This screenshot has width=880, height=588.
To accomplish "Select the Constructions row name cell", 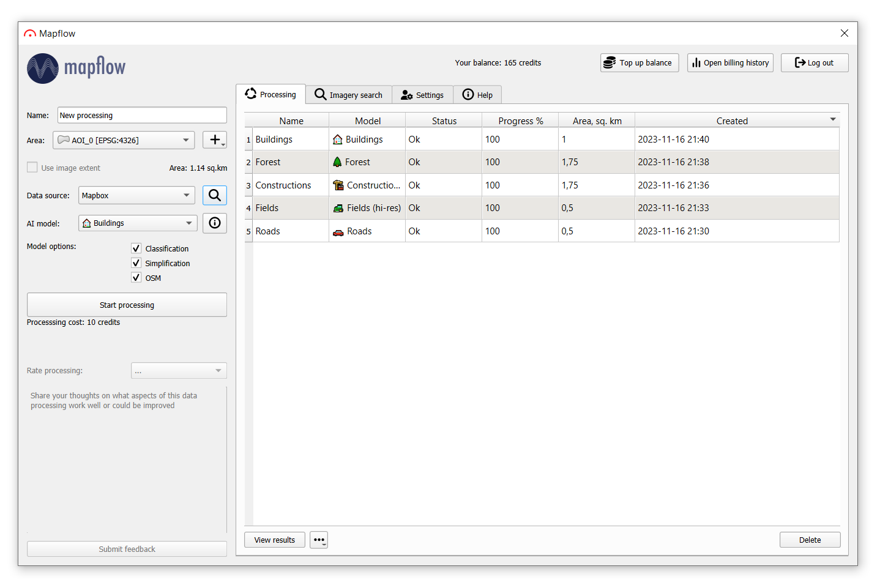I will (x=291, y=185).
